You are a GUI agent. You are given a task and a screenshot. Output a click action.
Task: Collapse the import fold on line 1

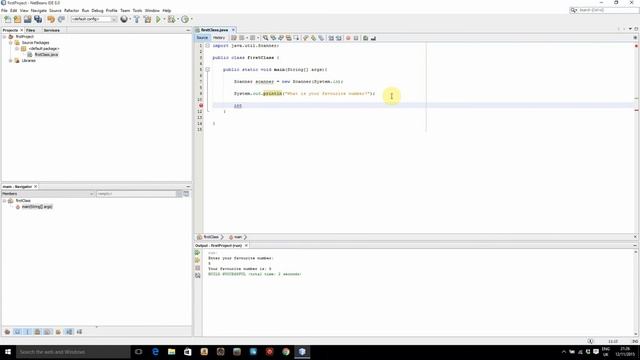tap(207, 46)
